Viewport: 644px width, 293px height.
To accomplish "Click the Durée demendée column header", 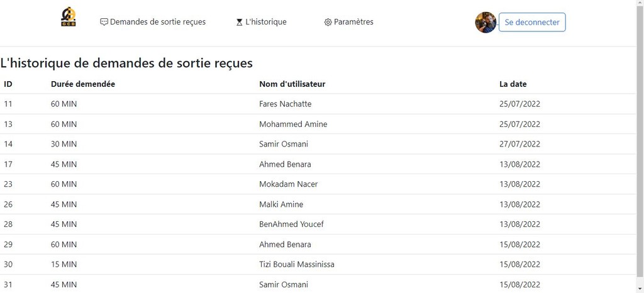I will [83, 84].
